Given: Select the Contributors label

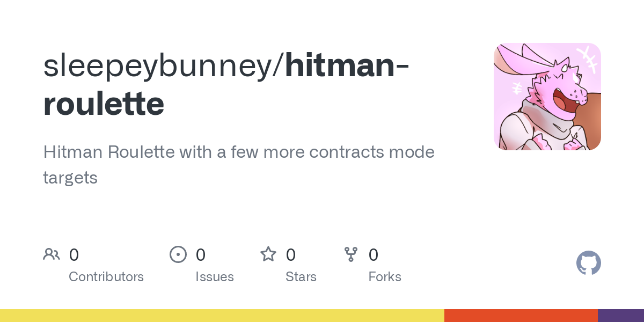Looking at the screenshot, I should click(106, 277).
